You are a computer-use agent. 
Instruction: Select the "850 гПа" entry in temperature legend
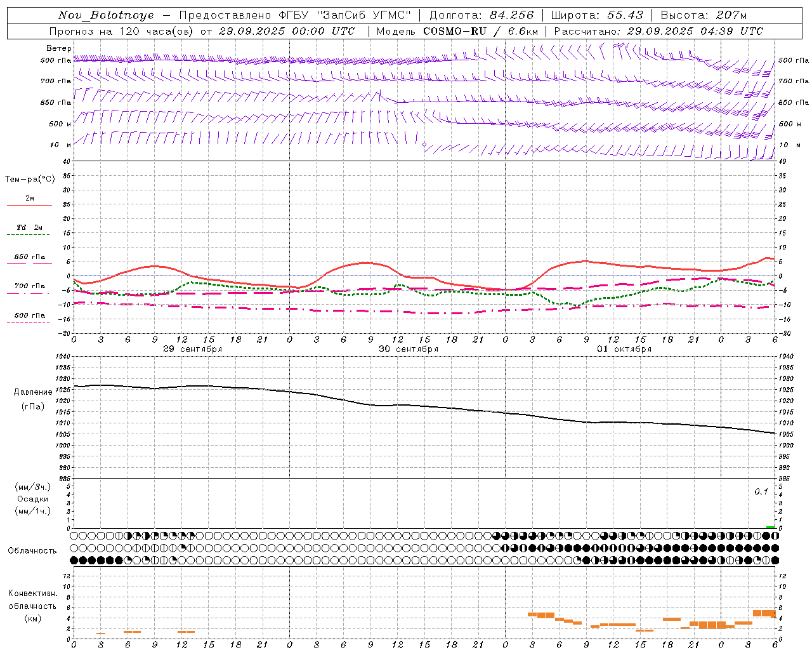click(x=29, y=257)
